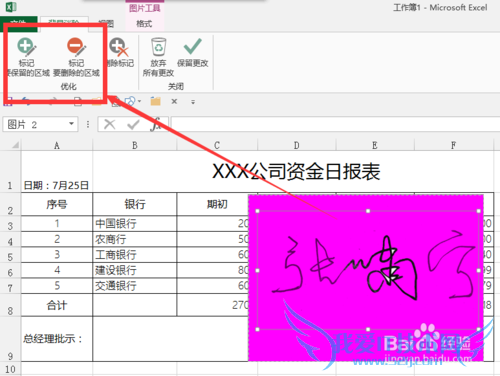Click the 序号 header cell
This screenshot has height=376, width=500.
57,204
